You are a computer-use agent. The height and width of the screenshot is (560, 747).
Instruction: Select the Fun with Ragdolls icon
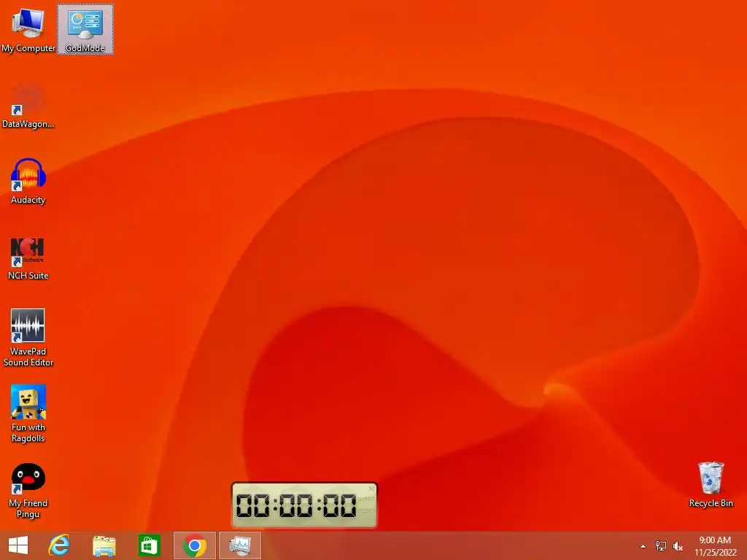28,413
